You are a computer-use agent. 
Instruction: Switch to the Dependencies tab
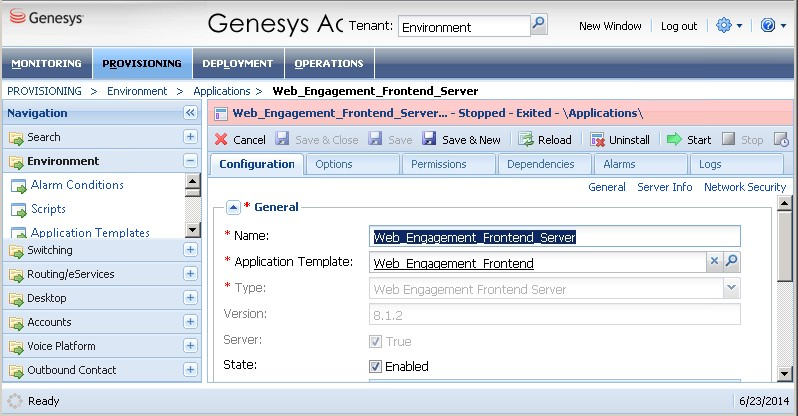(545, 164)
